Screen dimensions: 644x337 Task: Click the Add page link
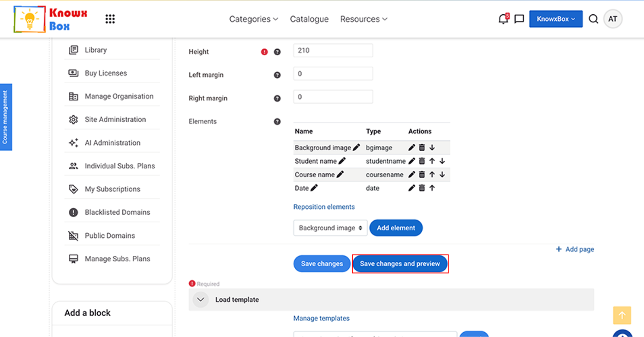(575, 249)
